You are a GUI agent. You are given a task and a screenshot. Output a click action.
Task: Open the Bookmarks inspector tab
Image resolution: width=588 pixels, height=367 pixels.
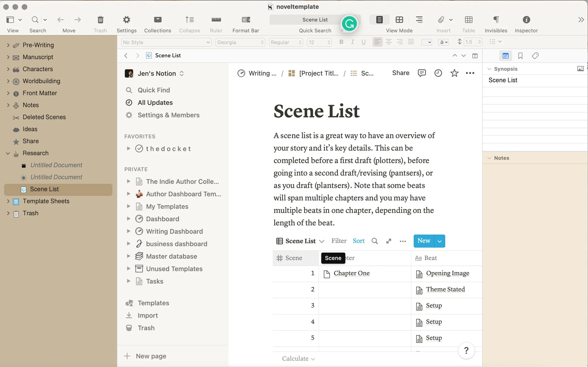pyautogui.click(x=520, y=56)
